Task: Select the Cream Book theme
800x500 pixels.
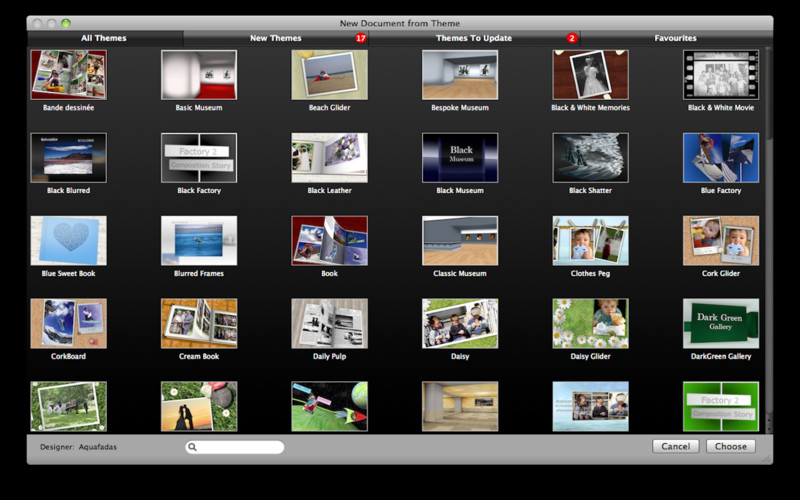Action: point(199,323)
